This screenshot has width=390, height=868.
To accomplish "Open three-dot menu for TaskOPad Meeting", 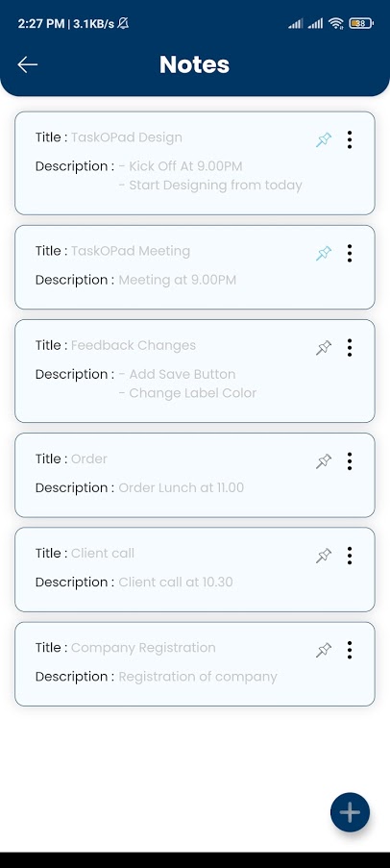I will [x=349, y=254].
